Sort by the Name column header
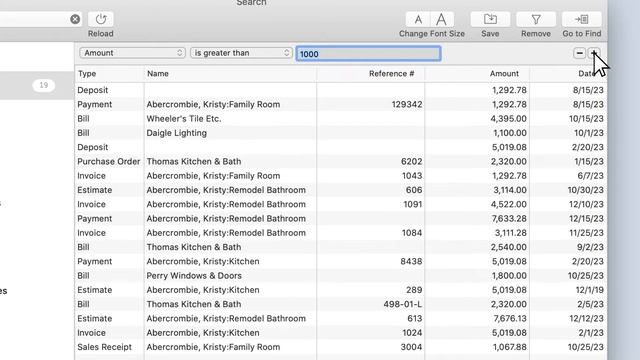640x360 pixels. (230, 73)
